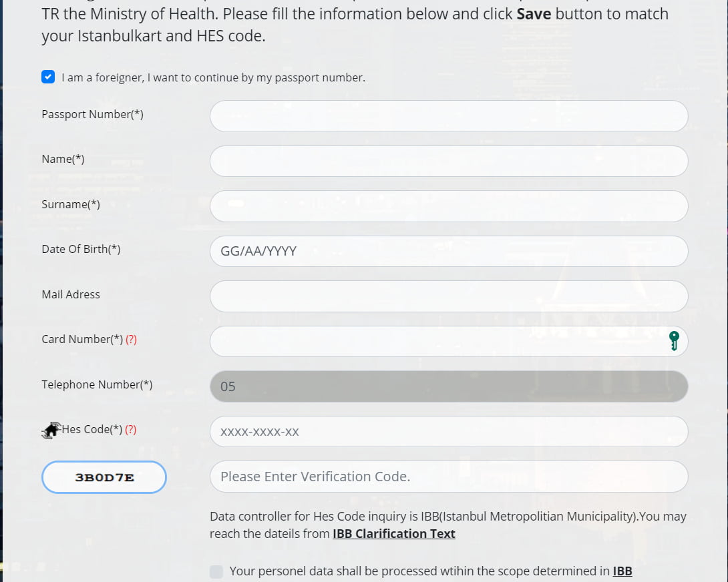Select the Hes Code XXXX-XXXX-XX field

449,431
